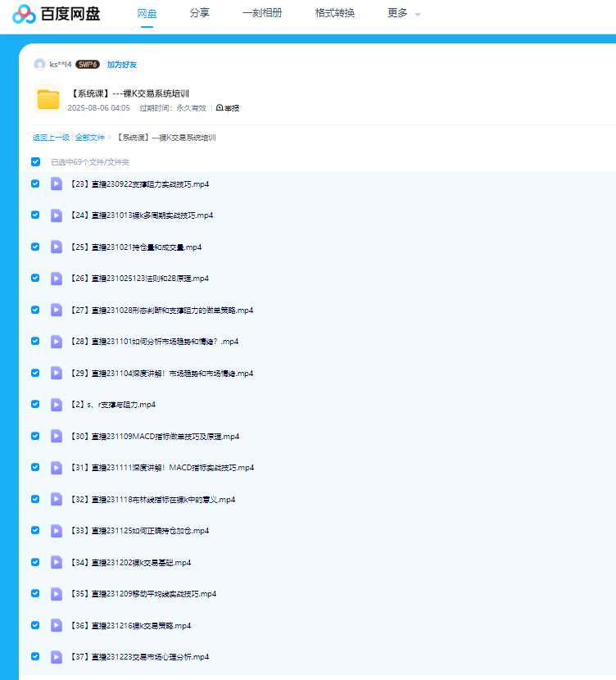This screenshot has height=680, width=616.
Task: Open file 【28】直播231101如何分析市场趋势和情绪
Action: pos(154,342)
